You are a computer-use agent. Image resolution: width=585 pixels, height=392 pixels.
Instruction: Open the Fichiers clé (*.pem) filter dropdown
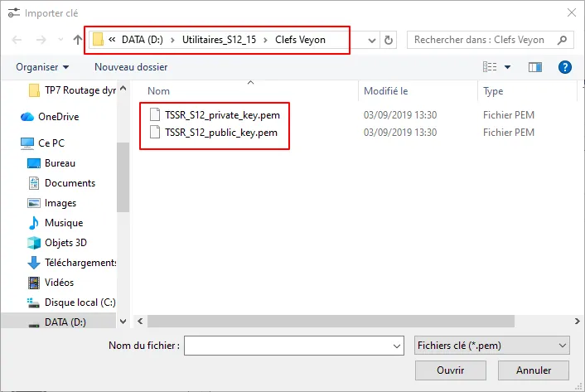pyautogui.click(x=491, y=346)
